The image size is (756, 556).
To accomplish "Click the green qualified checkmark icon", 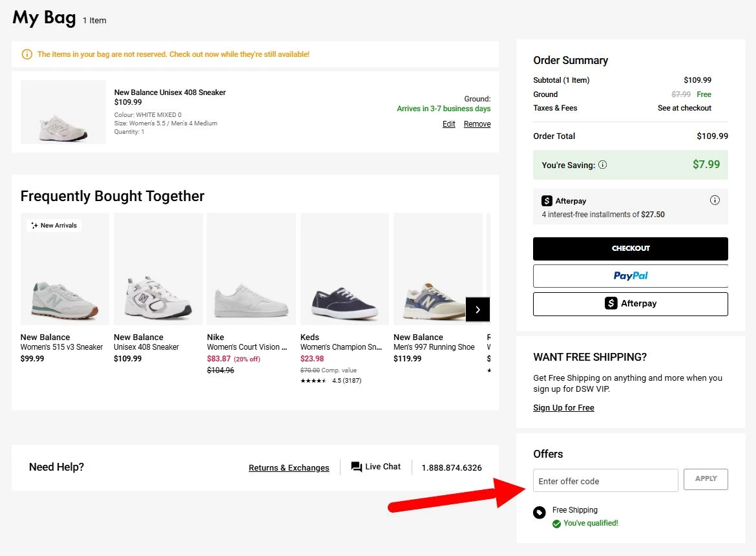I will 556,524.
